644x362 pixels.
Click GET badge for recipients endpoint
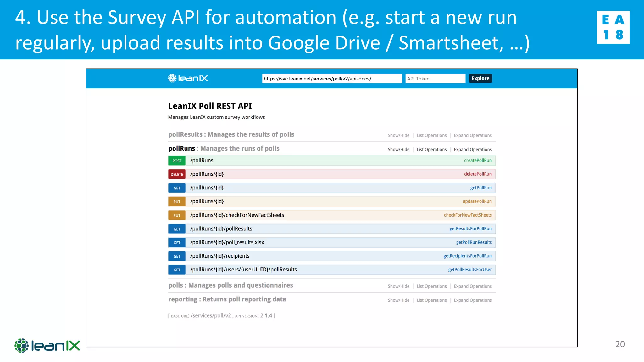(x=177, y=256)
